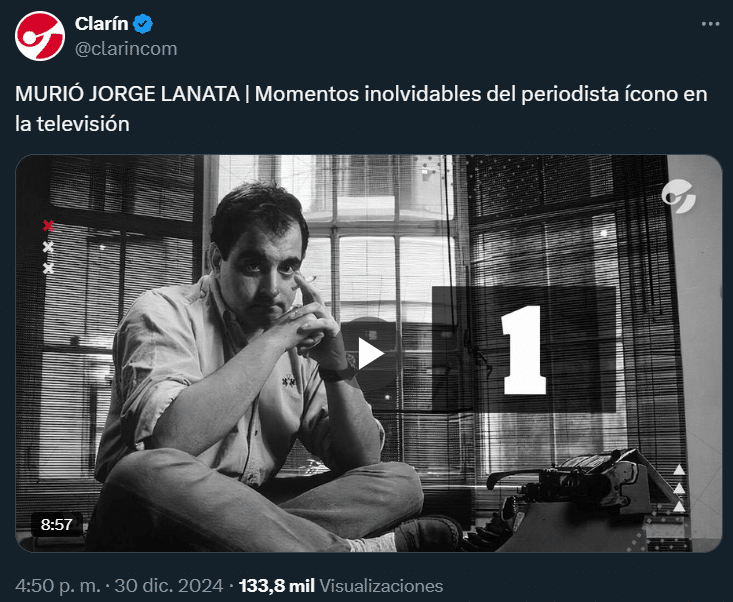Click the Clarín watermark logo on video

click(679, 196)
